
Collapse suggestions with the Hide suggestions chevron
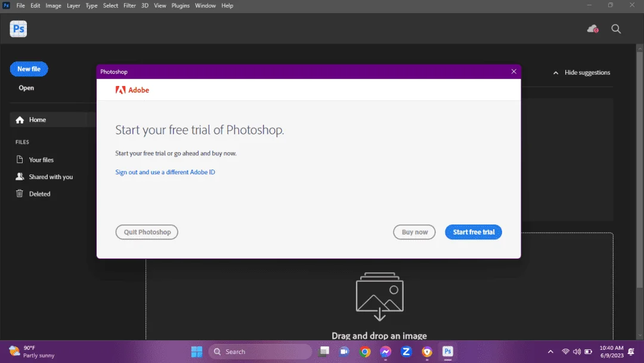(556, 73)
